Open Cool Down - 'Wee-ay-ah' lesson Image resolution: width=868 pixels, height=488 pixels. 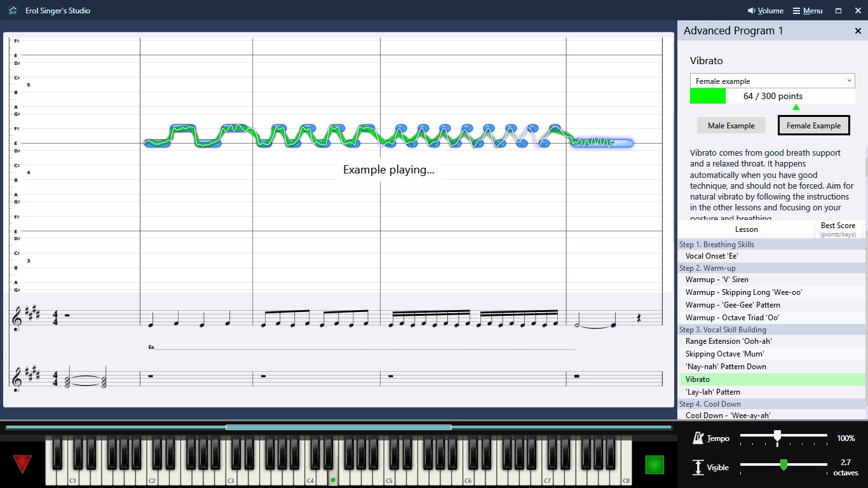[x=729, y=415]
